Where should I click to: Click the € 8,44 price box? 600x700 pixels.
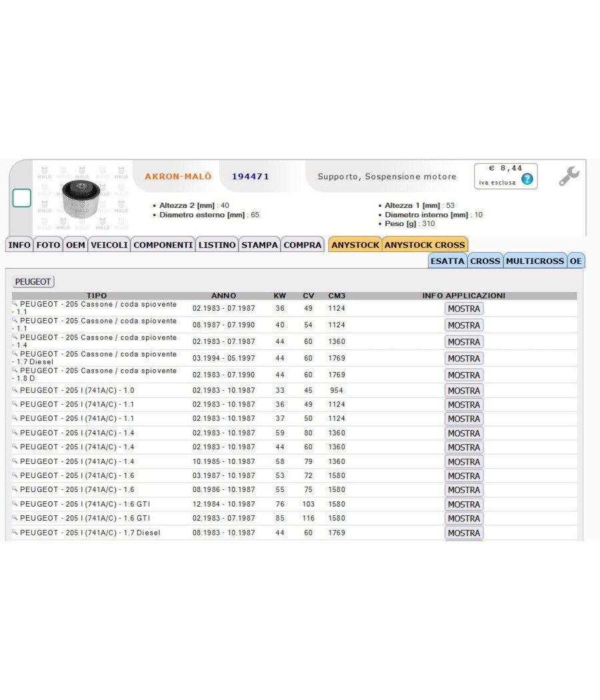tap(506, 176)
